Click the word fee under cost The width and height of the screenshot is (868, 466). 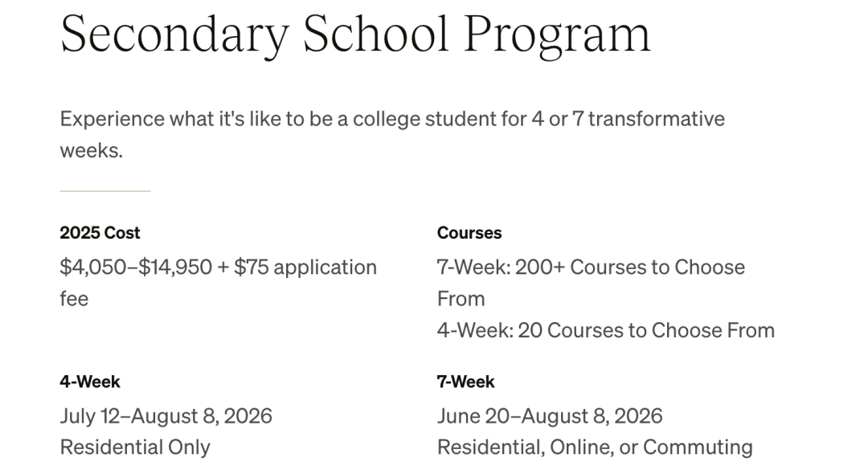[x=74, y=299]
